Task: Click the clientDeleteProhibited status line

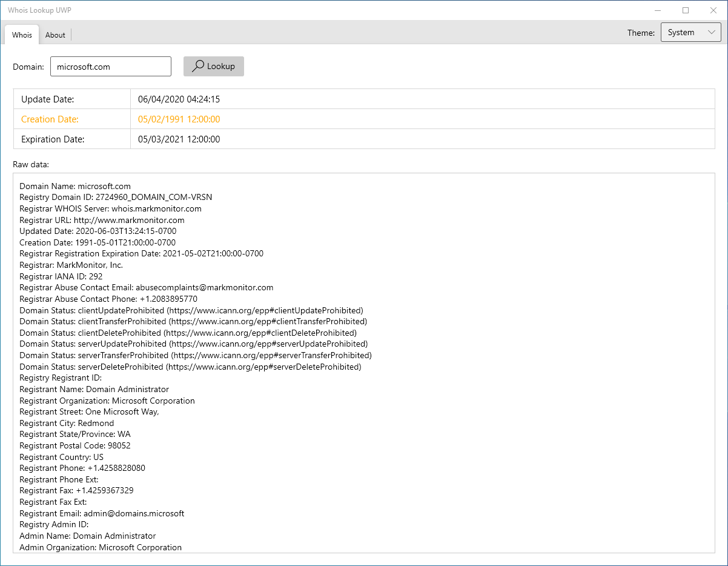Action: (x=188, y=333)
